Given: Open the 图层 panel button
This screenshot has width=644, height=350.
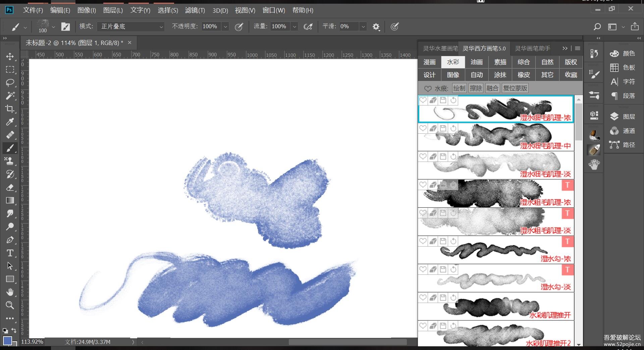Looking at the screenshot, I should click(623, 117).
